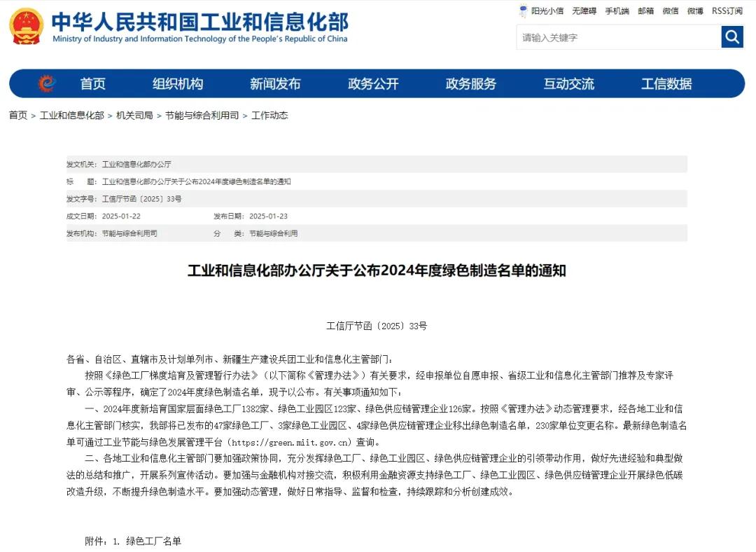Select 政务公开 in navigation bar
756x552 pixels.
[373, 84]
